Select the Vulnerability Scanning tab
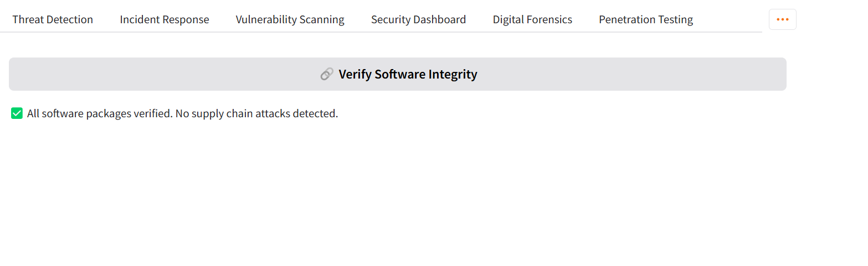The height and width of the screenshot is (266, 868). pos(290,20)
